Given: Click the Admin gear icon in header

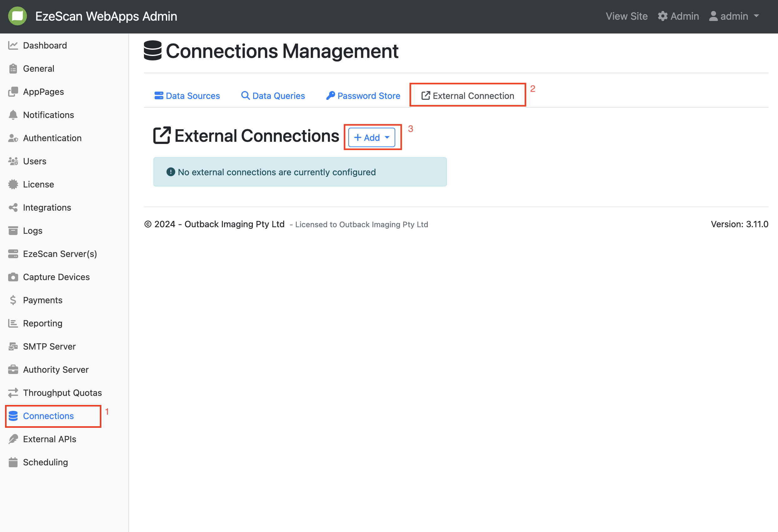Looking at the screenshot, I should pos(663,16).
